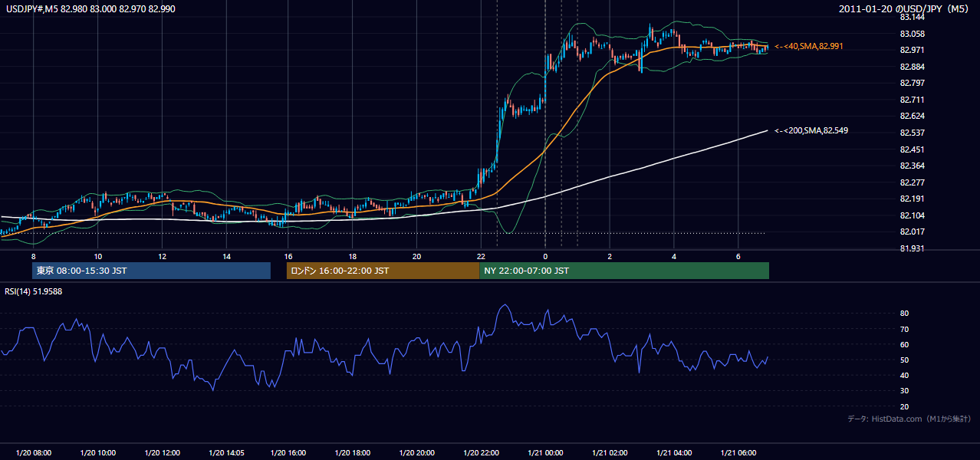Click price axis value 82.451

pos(912,149)
